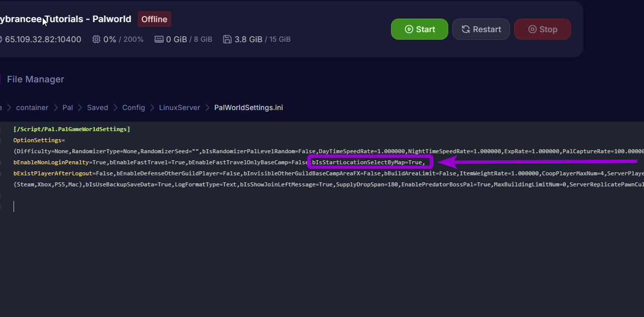The image size is (644, 317).
Task: Place cursor in highlighted bIsStartLocationSelectByMap=True text
Action: (x=369, y=162)
